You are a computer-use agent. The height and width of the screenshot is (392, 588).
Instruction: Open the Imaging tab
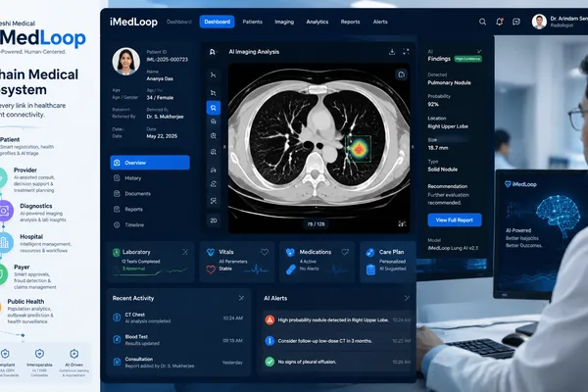coord(284,22)
